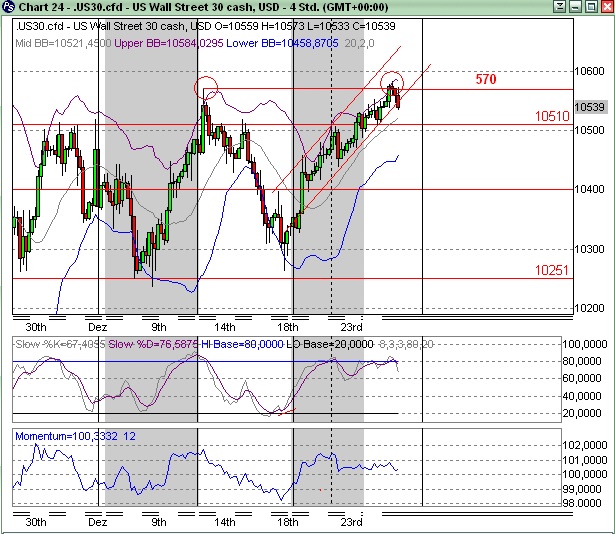
Task: Click the chart window icon in title bar
Action: coord(10,9)
